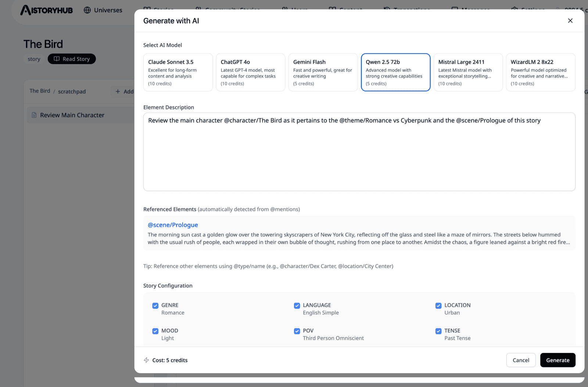Screen dimensions: 588x387
Task: Open the @scene/Prologue reference link
Action: 173,225
